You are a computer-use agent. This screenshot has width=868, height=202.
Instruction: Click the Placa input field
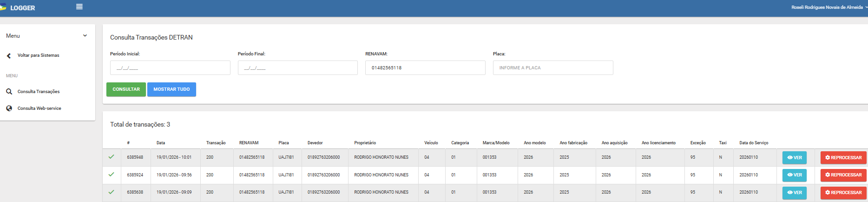tap(552, 68)
